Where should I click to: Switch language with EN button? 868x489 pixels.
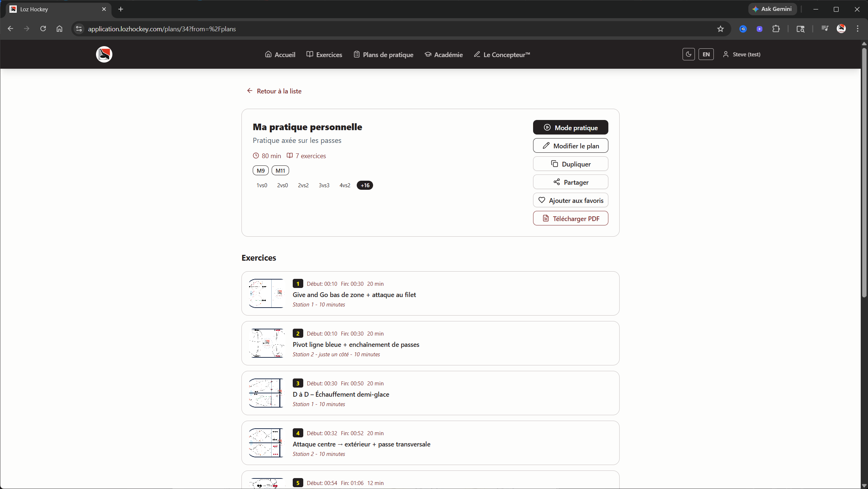pyautogui.click(x=706, y=55)
